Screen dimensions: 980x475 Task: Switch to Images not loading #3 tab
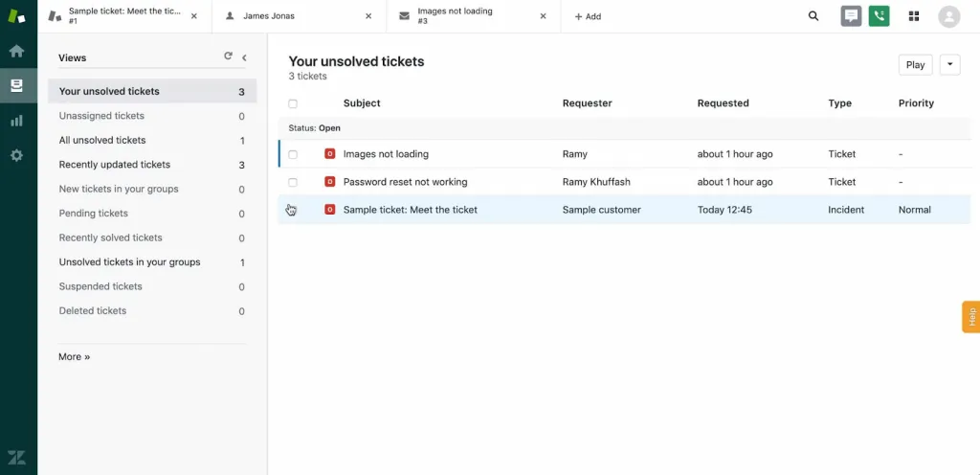(x=474, y=16)
